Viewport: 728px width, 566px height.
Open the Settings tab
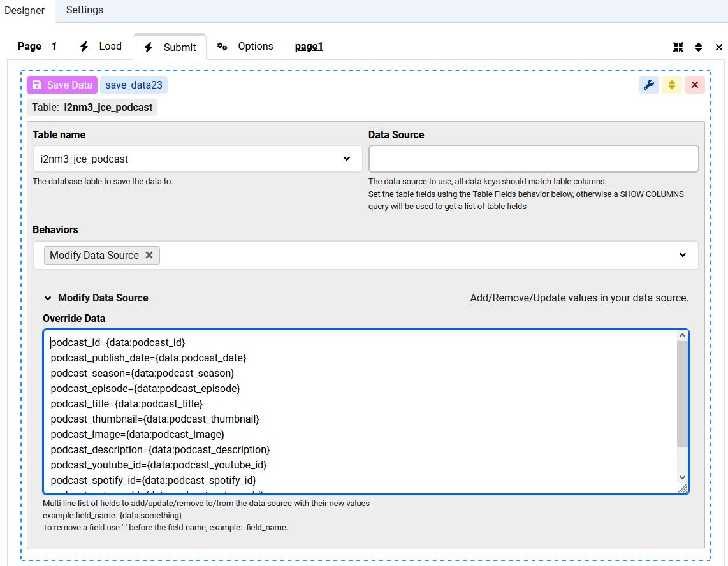85,10
